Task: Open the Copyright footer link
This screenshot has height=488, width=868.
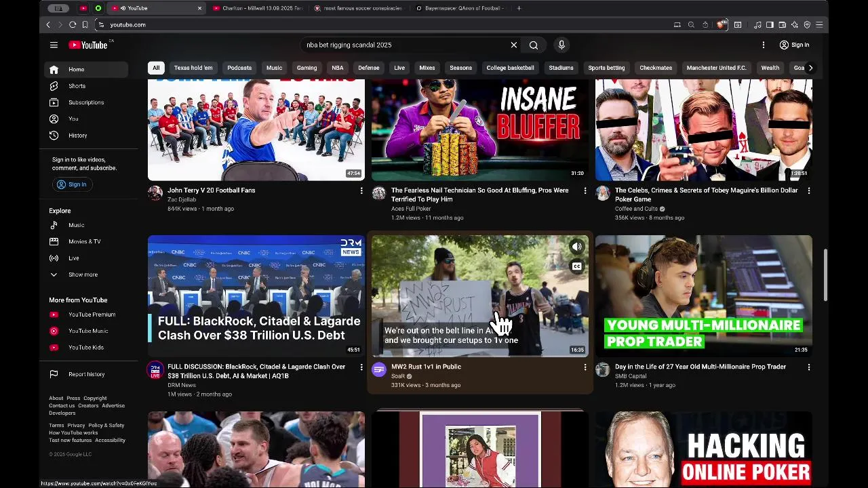Action: (95, 399)
